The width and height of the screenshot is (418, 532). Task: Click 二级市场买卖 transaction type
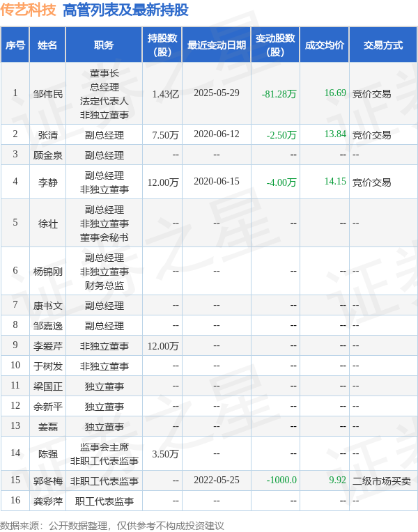(x=382, y=480)
